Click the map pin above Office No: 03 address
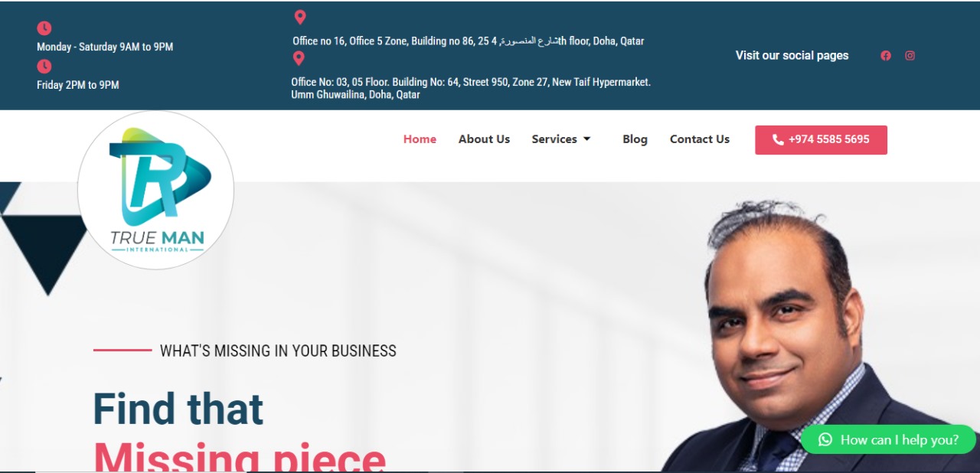This screenshot has height=473, width=980. tap(299, 58)
